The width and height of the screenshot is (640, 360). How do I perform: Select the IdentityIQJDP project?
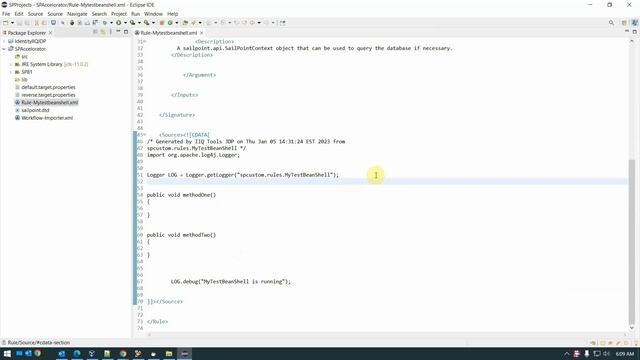(x=30, y=41)
